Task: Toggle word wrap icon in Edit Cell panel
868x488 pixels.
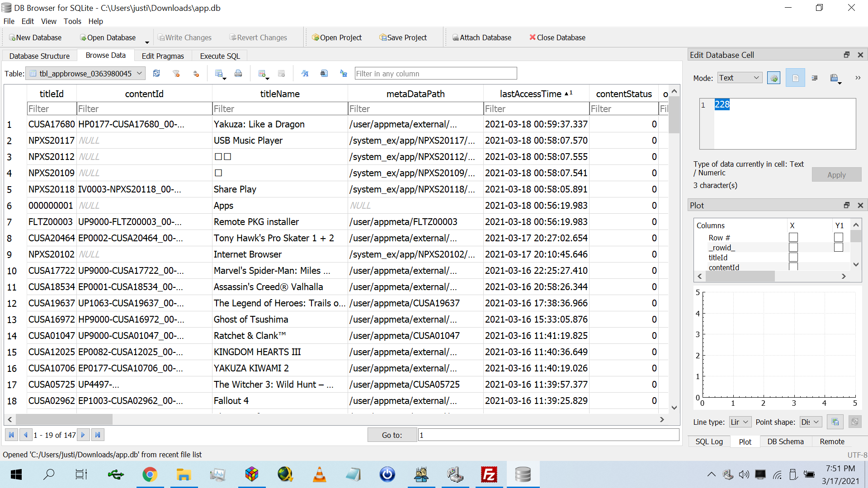Action: coord(795,78)
